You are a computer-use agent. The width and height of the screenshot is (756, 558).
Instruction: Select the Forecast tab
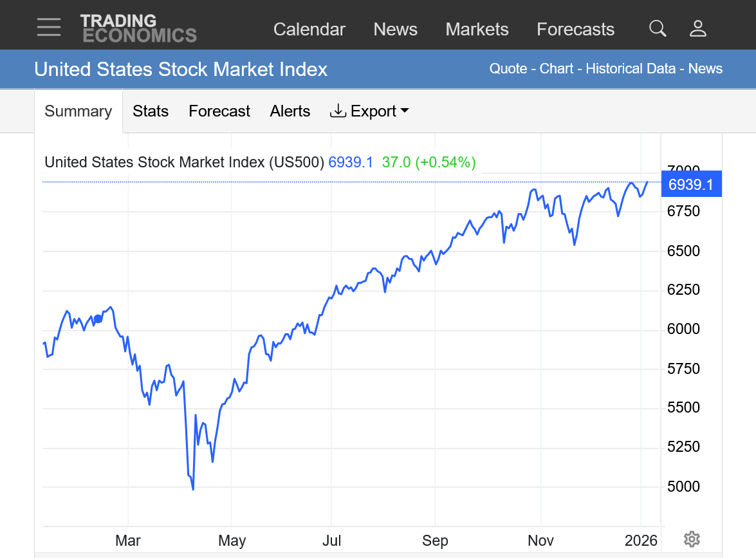pos(219,111)
